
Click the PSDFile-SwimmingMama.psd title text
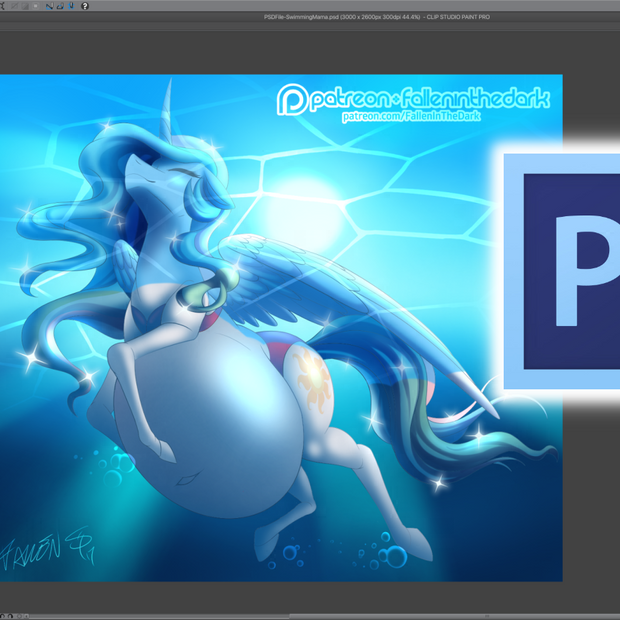377,17
